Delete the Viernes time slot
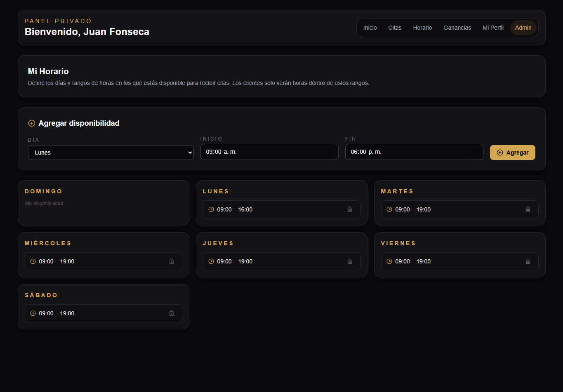This screenshot has width=563, height=392. (x=528, y=261)
